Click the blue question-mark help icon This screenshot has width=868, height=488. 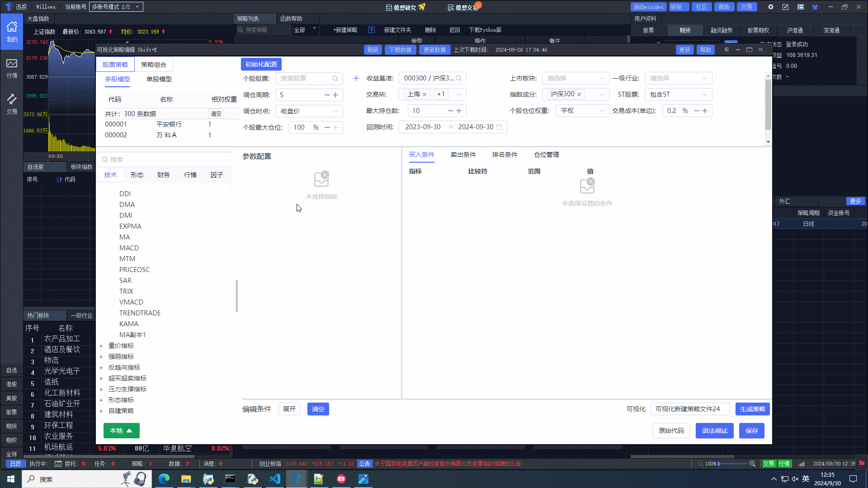[372, 30]
